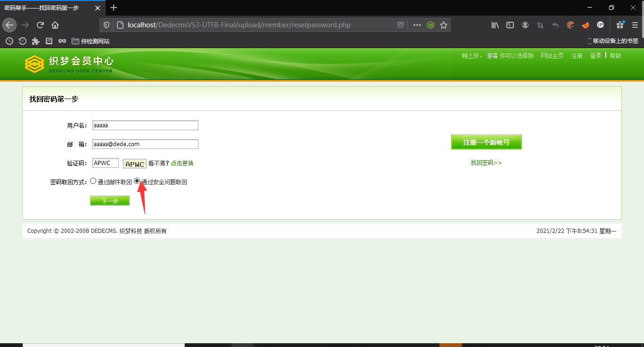Select retrieve via security question radio
The height and width of the screenshot is (347, 644).
137,181
